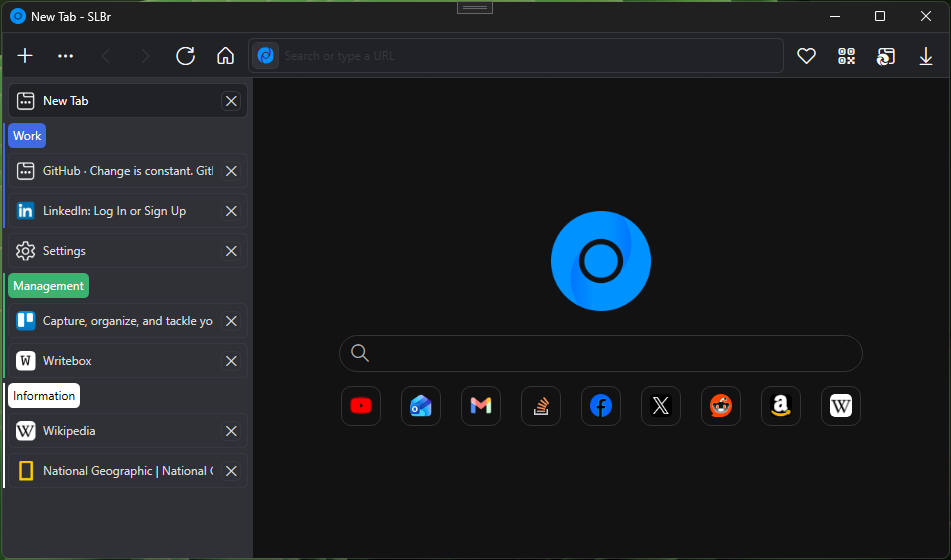The height and width of the screenshot is (560, 951).
Task: Collapse the Information tab group label
Action: [44, 396]
